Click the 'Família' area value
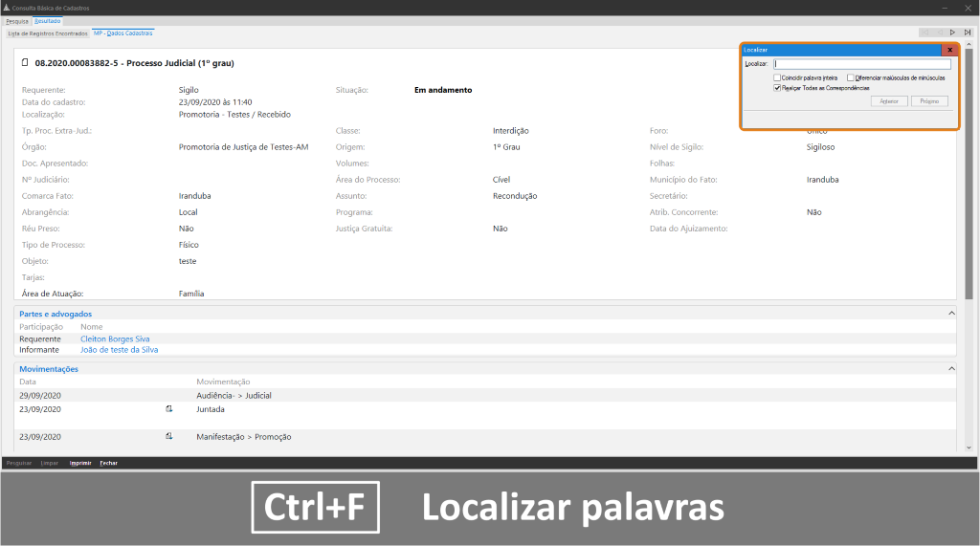 [191, 293]
